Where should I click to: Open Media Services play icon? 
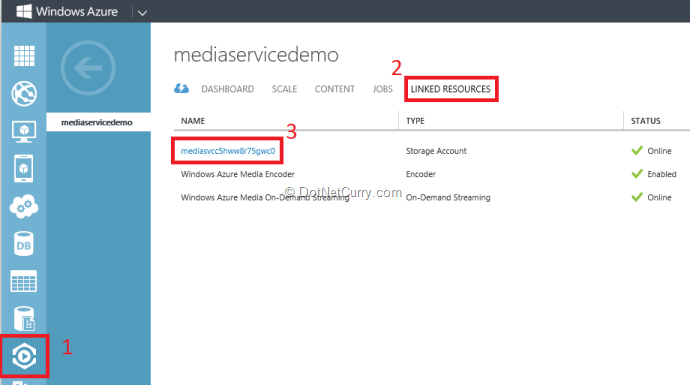[x=24, y=356]
